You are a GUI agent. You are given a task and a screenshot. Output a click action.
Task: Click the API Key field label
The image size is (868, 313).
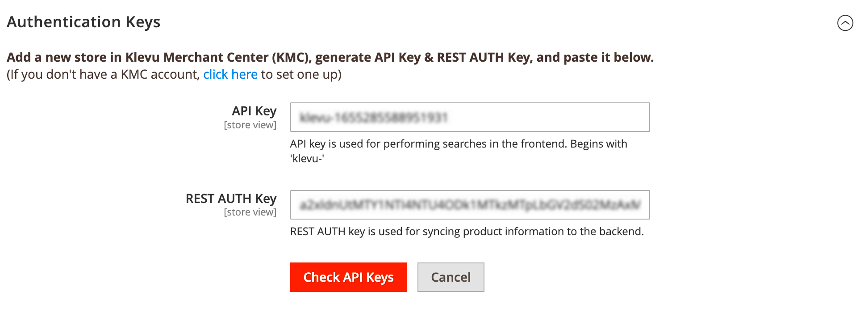(254, 111)
